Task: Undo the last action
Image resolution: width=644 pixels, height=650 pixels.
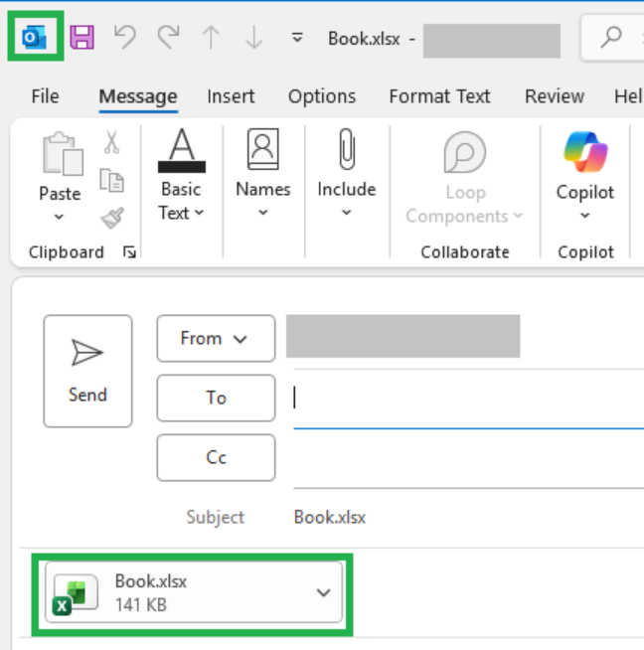Action: pos(125,38)
